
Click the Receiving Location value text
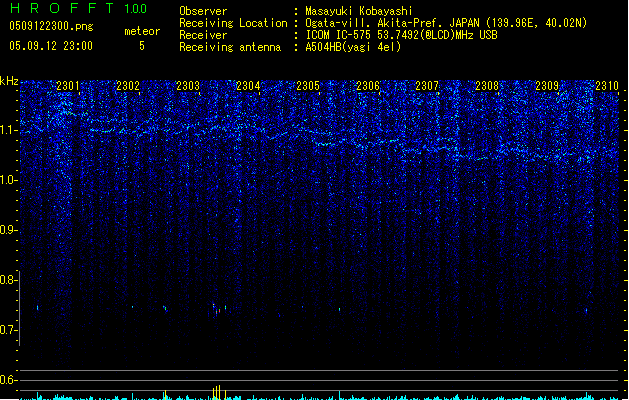pos(446,23)
